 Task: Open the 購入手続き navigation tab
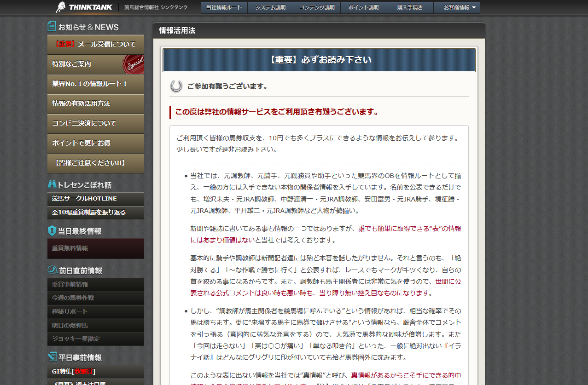tap(410, 8)
